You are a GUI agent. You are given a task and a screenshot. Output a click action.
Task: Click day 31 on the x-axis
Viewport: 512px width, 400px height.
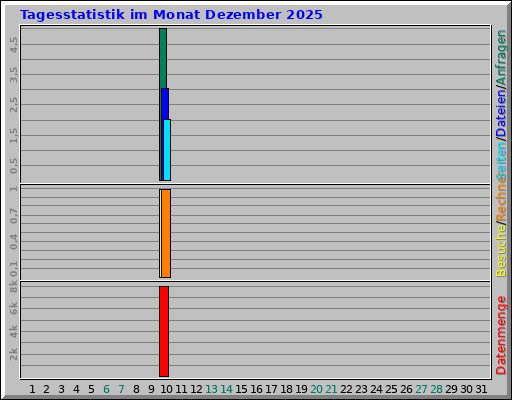(x=481, y=389)
